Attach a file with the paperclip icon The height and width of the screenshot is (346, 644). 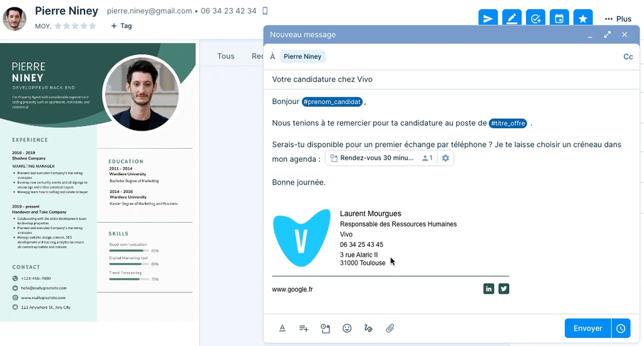coord(390,329)
